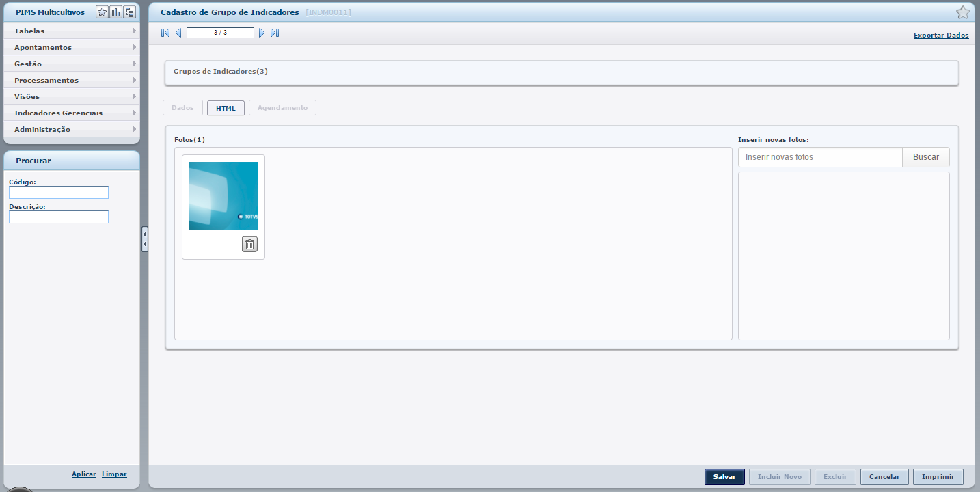The image size is (980, 492).
Task: Open the Apontamentos menu
Action: [x=72, y=47]
